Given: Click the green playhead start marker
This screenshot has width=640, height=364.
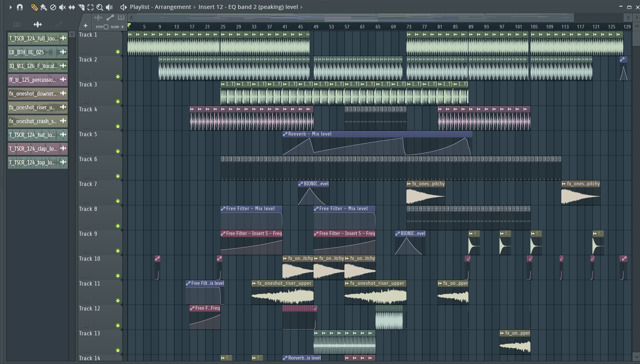Looking at the screenshot, I should point(129,25).
